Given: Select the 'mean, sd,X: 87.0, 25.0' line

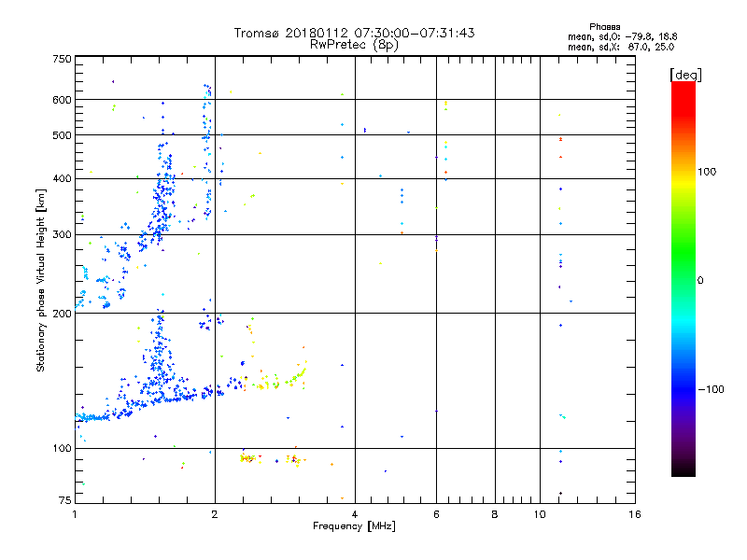Looking at the screenshot, I should point(621,47).
